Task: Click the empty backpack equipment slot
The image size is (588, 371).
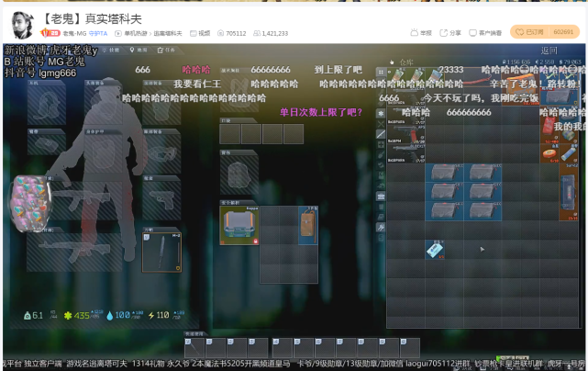Action: [239, 174]
